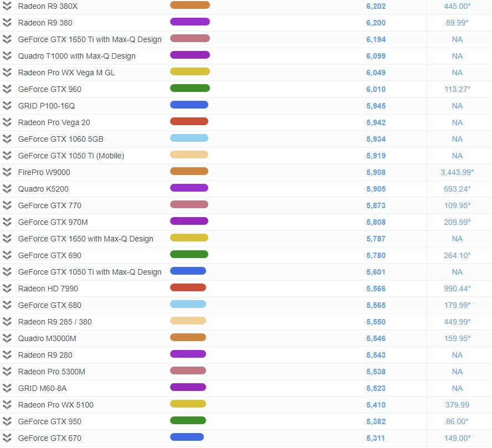Viewport: 492px width, 448px height.
Task: Click the price 149.00* for GeForce GTX 670
Action: coord(457,438)
